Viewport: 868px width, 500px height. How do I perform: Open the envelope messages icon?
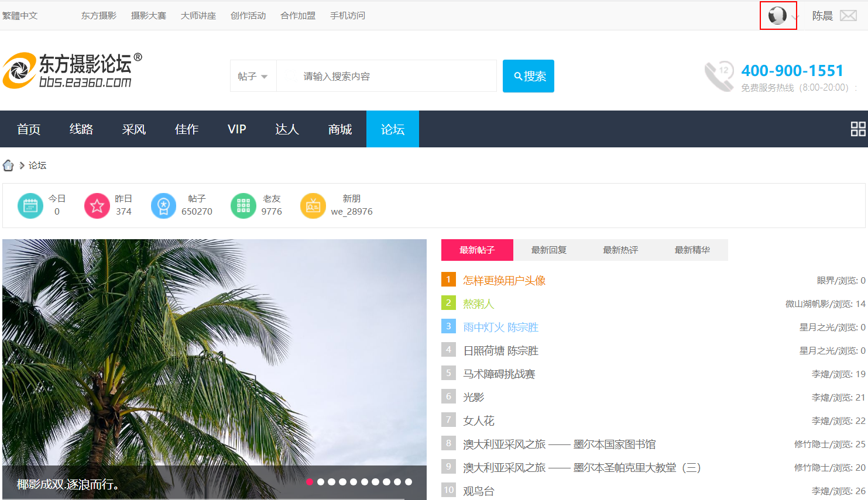tap(848, 16)
